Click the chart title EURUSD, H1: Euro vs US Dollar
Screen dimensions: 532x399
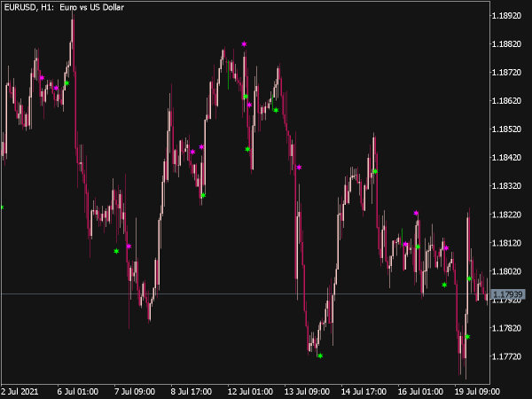(64, 7)
